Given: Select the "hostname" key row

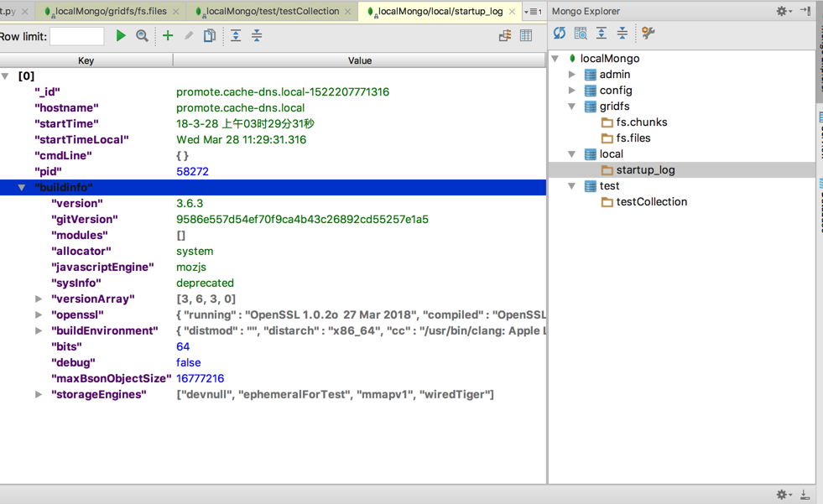Looking at the screenshot, I should (273, 108).
